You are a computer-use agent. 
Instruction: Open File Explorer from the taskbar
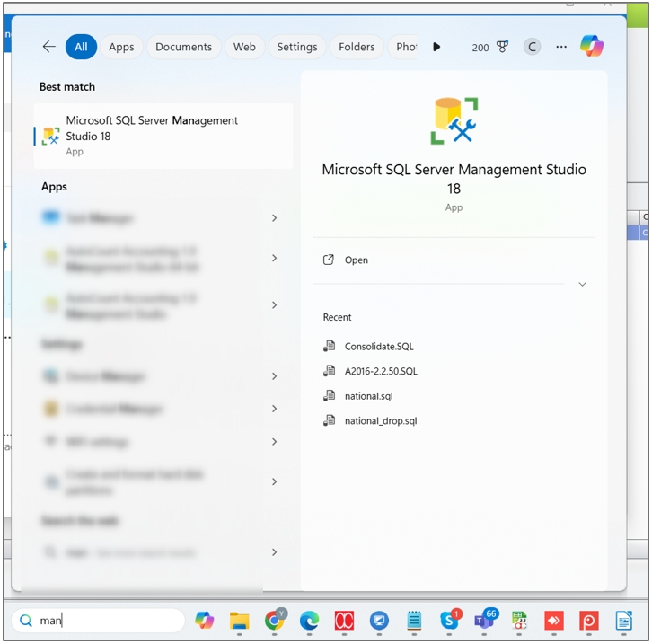coord(239,621)
